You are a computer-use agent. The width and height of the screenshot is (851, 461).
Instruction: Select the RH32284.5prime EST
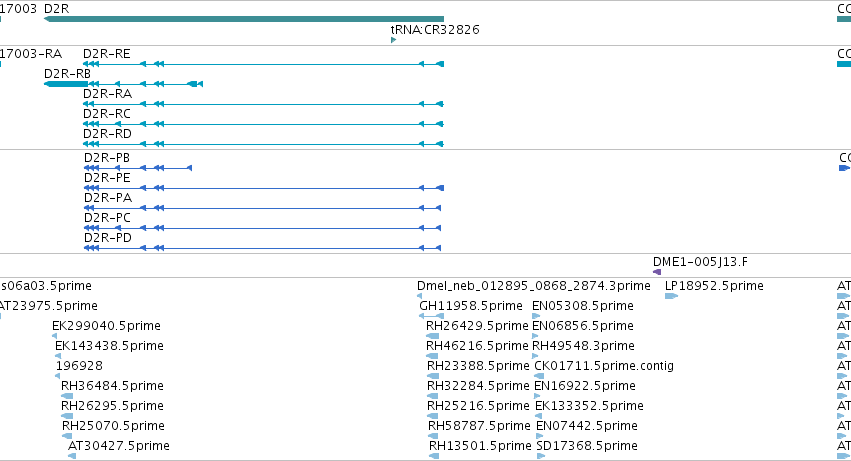click(x=433, y=396)
